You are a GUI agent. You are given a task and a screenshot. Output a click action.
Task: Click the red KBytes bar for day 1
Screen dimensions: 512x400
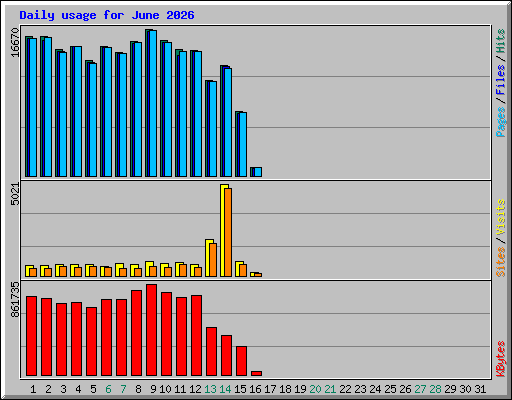[31, 336]
